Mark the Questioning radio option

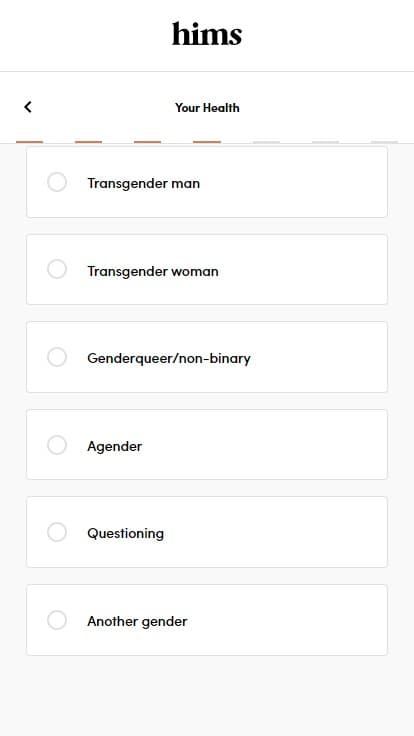pyautogui.click(x=57, y=532)
